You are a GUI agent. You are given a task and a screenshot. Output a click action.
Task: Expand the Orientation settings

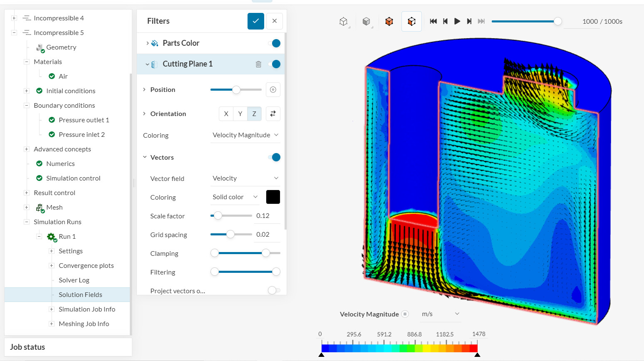click(144, 114)
